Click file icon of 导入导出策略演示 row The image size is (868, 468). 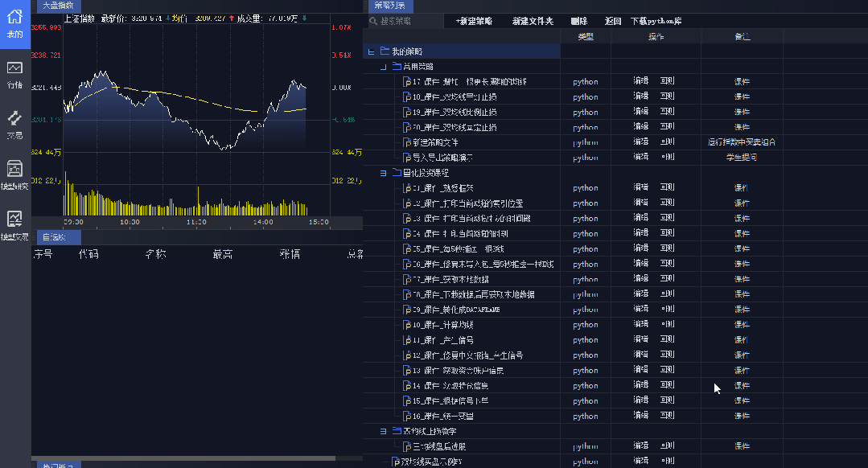pos(407,158)
